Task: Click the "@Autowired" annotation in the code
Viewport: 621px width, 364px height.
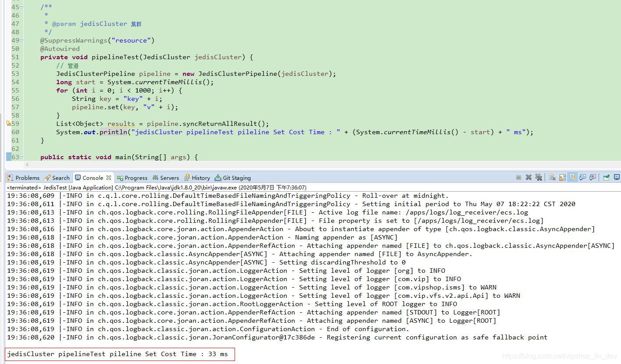Action: click(60, 49)
